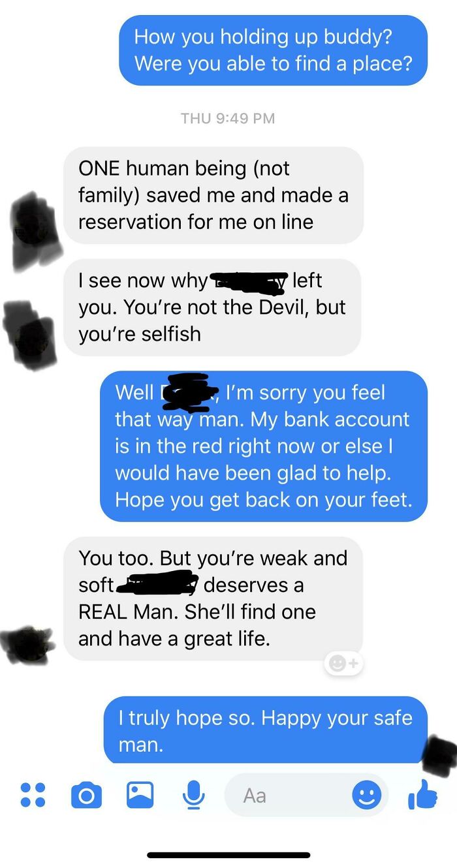Send a thumbs up like
Viewport: 457px width, 868px height.
[x=422, y=794]
